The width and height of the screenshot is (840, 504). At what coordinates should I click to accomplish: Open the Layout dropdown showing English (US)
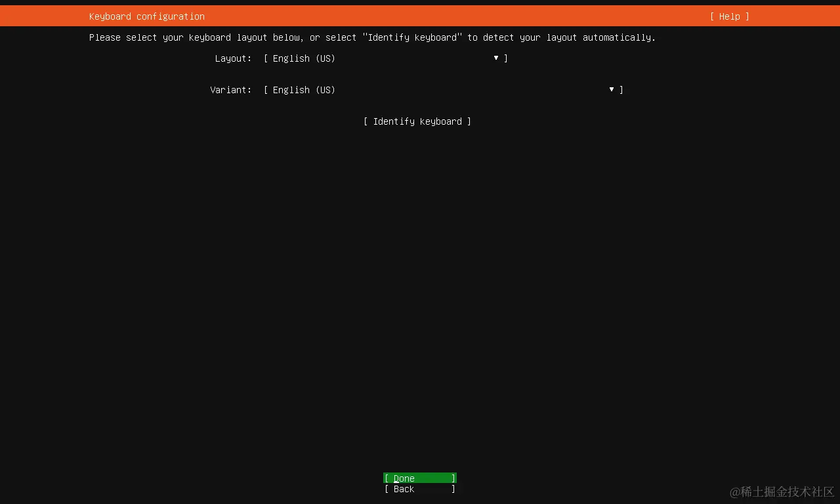click(x=386, y=58)
